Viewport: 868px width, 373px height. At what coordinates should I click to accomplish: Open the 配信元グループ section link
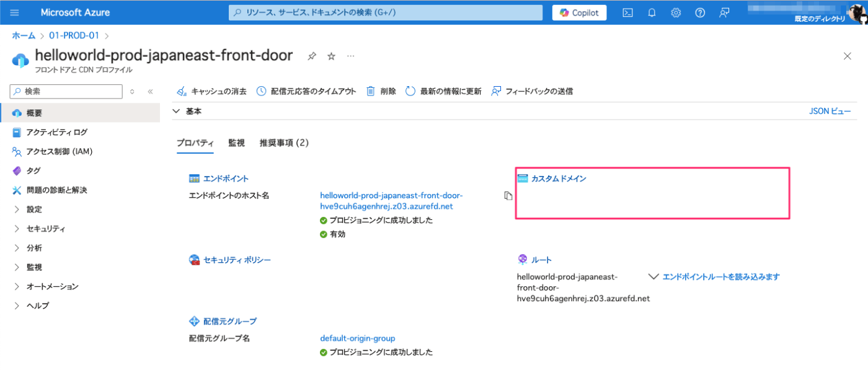tap(230, 321)
